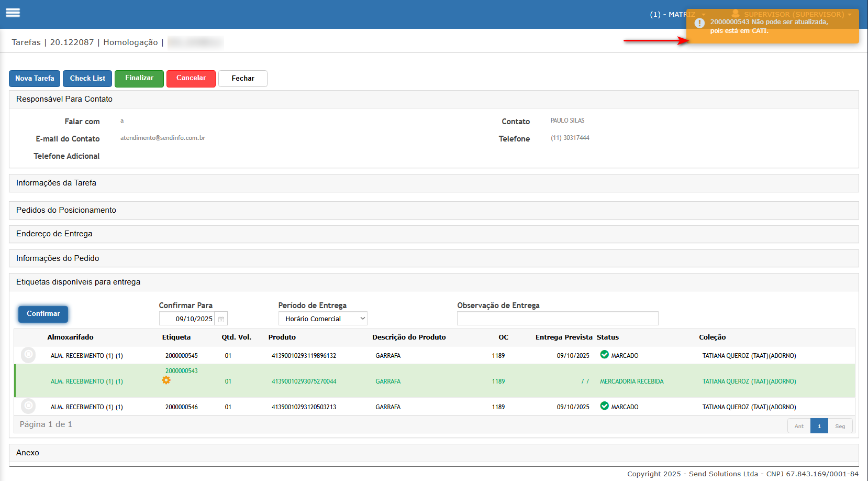This screenshot has height=481, width=868.
Task: Expand the Informações da Tarefa section
Action: coord(56,183)
